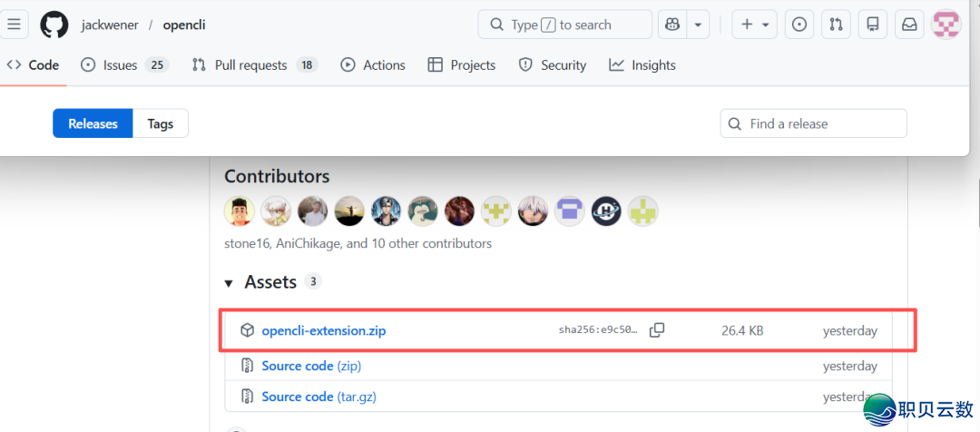
Task: Focus the Find a release field
Action: point(813,123)
